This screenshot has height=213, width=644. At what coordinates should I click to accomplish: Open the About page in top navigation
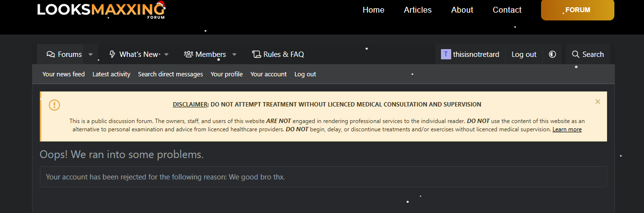[462, 10]
